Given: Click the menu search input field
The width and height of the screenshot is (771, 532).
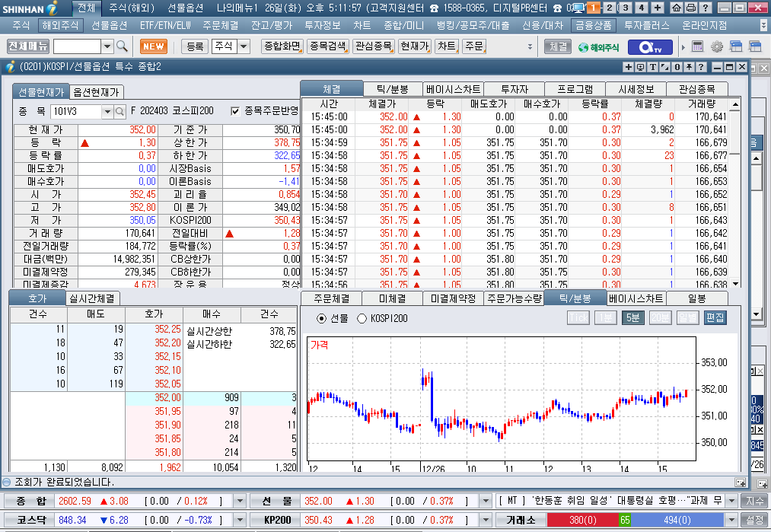Looking at the screenshot, I should tap(77, 46).
